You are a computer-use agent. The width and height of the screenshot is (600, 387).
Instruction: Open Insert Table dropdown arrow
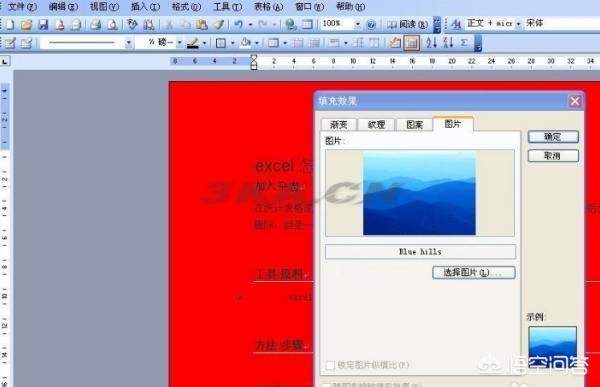click(285, 43)
